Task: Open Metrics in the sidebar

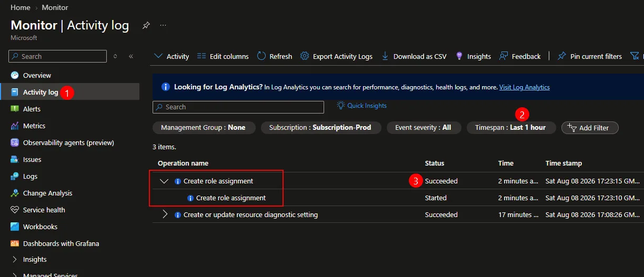Action: [x=34, y=126]
